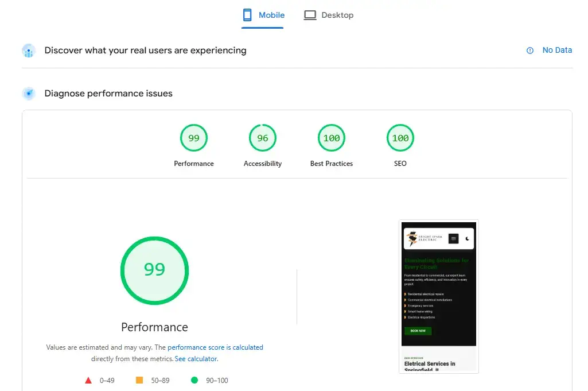The image size is (588, 391).
Task: Click the red triangle 0–49 legend icon
Action: (x=88, y=380)
